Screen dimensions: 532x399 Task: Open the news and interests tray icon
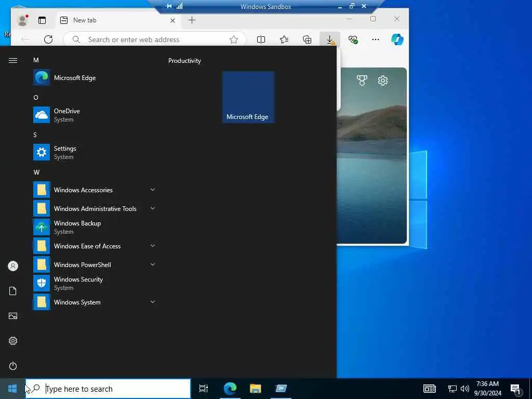pos(430,389)
